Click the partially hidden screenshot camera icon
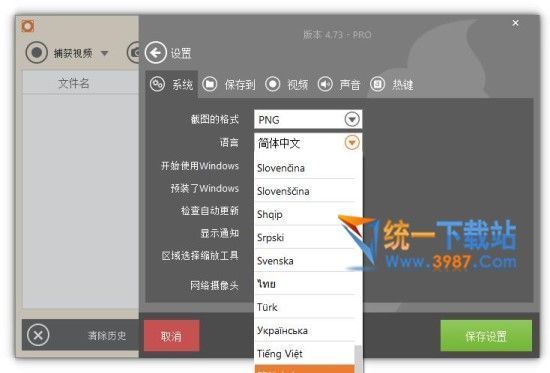This screenshot has height=373, width=550. [x=133, y=53]
